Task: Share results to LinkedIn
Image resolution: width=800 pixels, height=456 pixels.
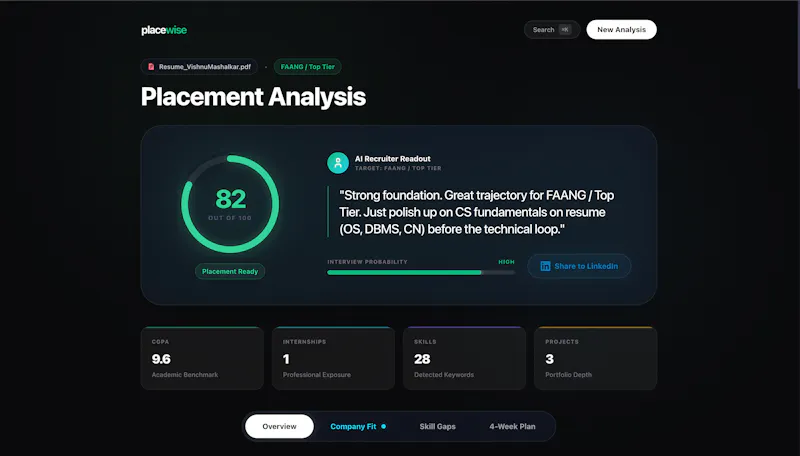Action: (x=579, y=266)
